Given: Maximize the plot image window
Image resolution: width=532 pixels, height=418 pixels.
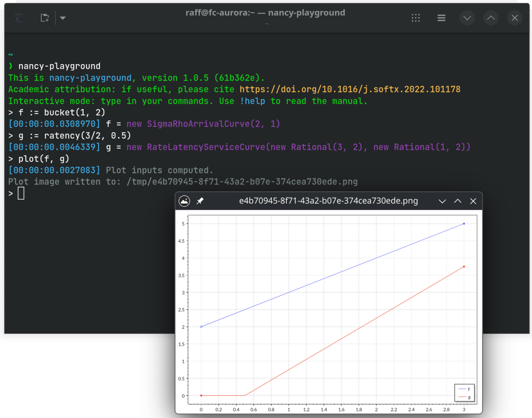Looking at the screenshot, I should tap(458, 201).
